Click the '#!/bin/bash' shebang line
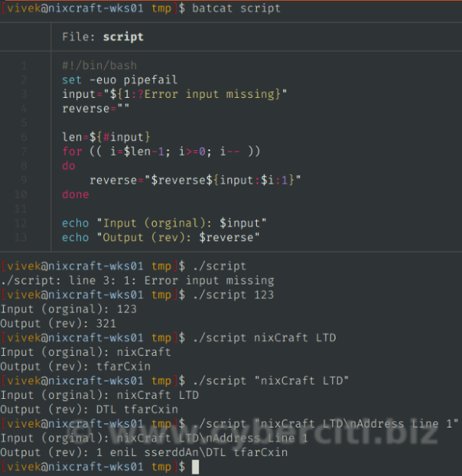This screenshot has width=462, height=476. pyautogui.click(x=99, y=65)
